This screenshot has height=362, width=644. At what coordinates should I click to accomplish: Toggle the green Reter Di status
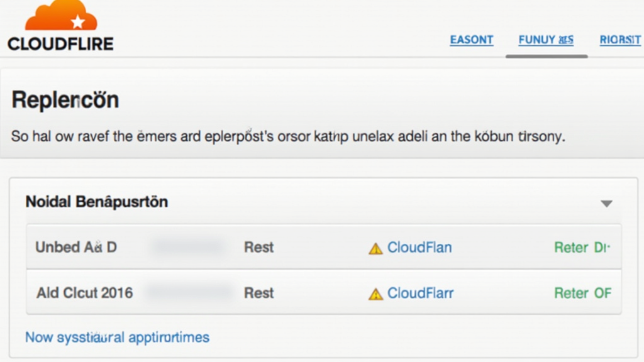(x=582, y=247)
